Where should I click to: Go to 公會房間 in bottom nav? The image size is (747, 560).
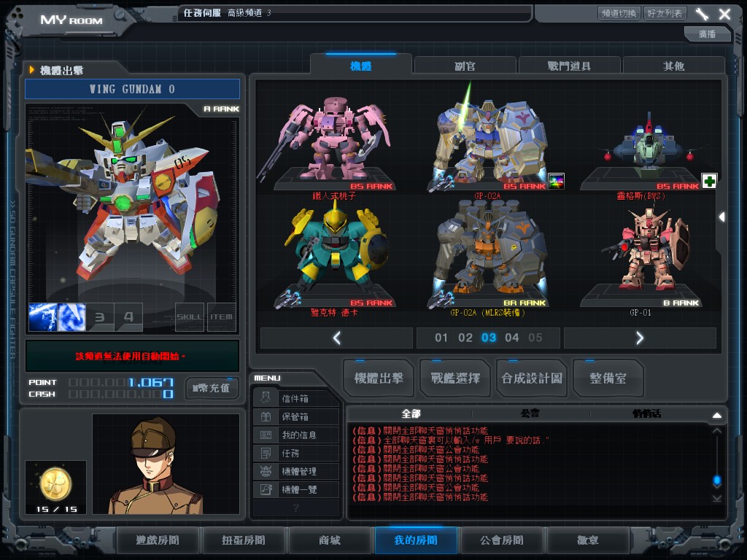(x=502, y=540)
